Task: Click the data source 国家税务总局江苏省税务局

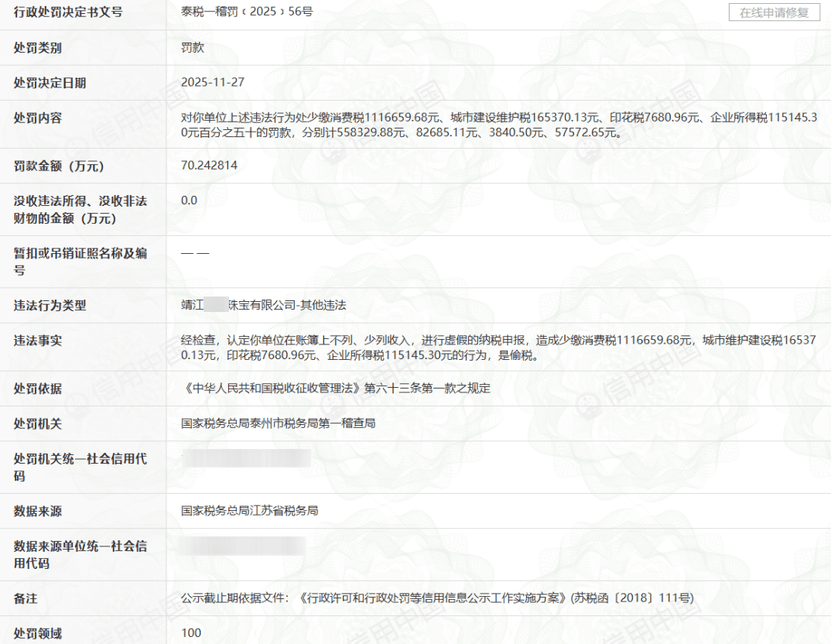Action: 250,511
